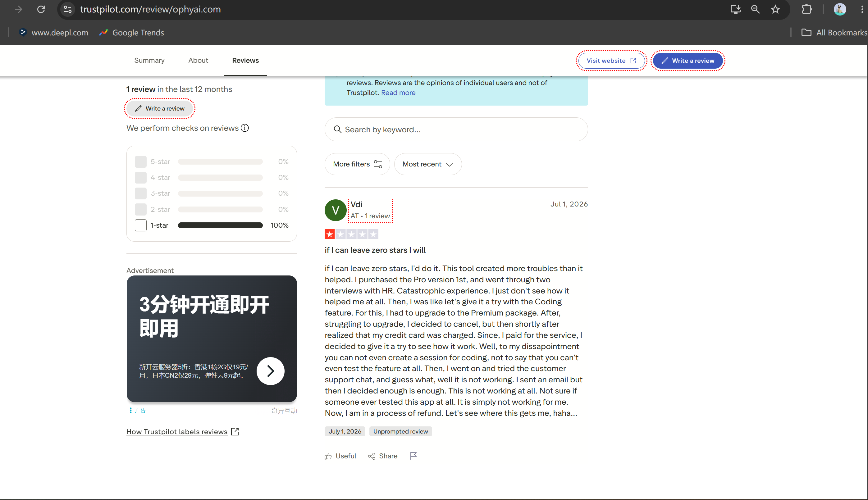Click the Chinese cloud server advertisement banner
The width and height of the screenshot is (868, 500).
coord(212,339)
